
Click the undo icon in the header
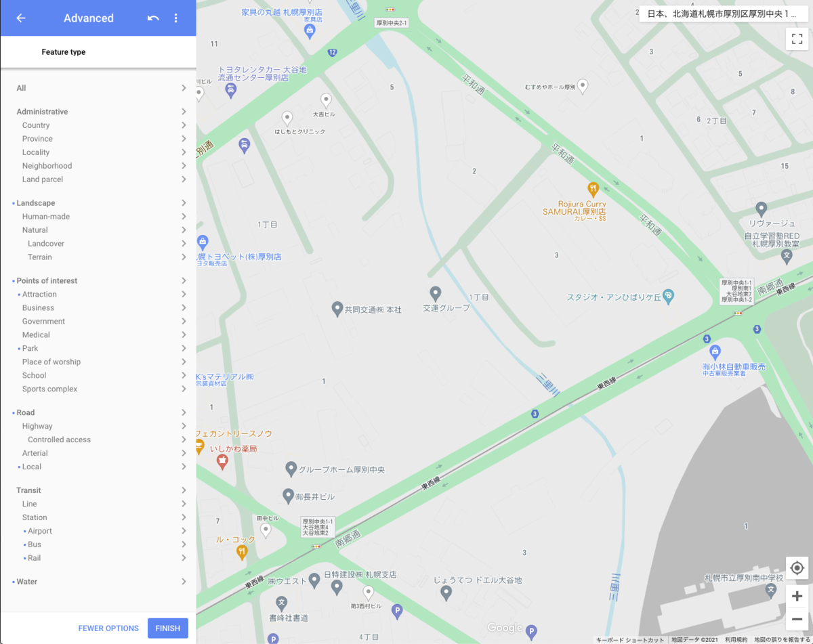[153, 18]
